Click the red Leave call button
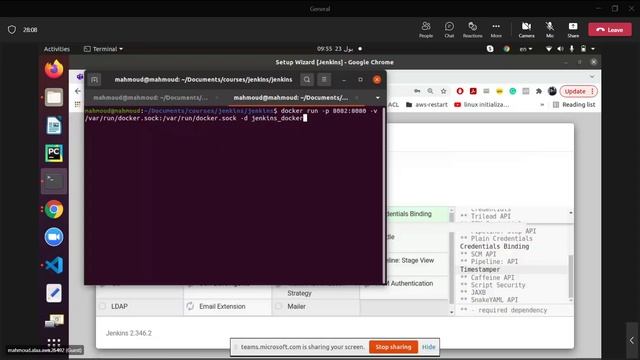The width and height of the screenshot is (640, 360). point(610,29)
